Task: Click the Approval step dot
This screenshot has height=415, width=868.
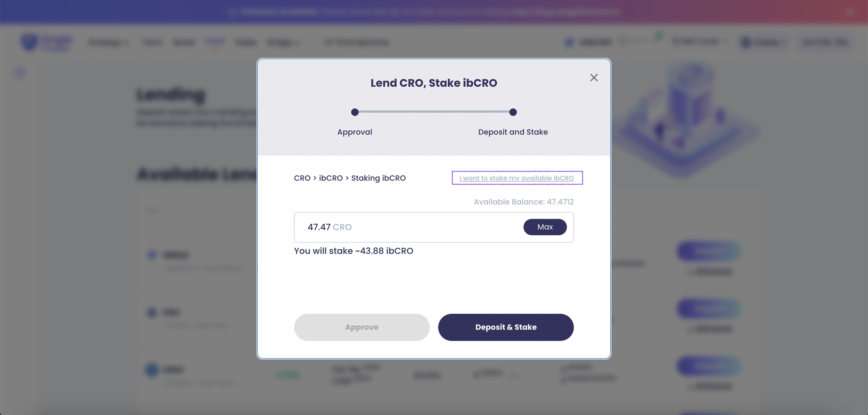Action: pyautogui.click(x=355, y=112)
